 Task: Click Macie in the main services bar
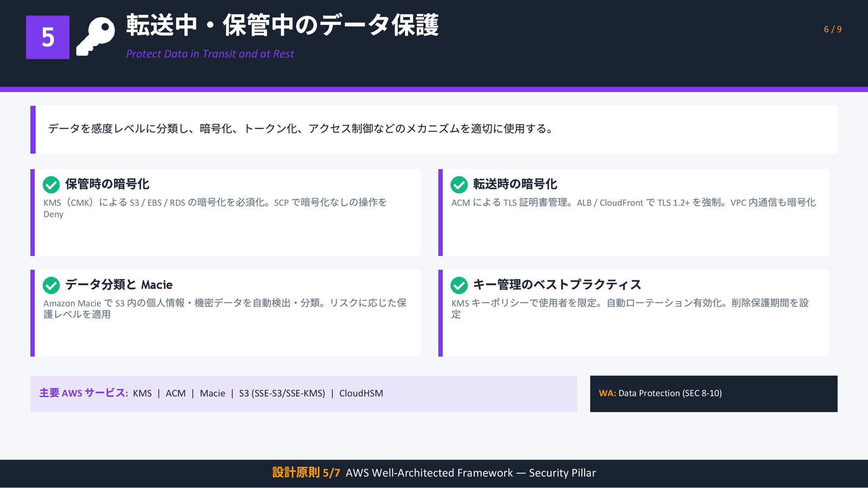[x=212, y=394]
